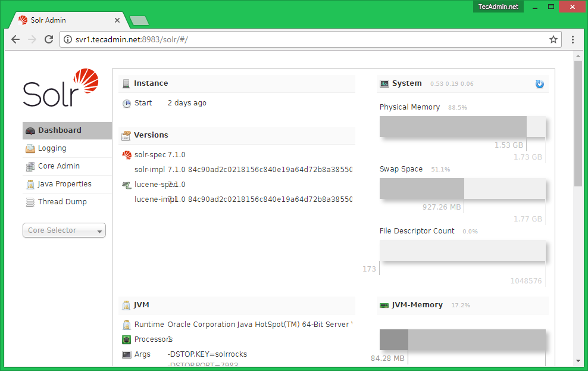This screenshot has height=371, width=588.
Task: Click the TecAdmin.net profile button
Action: coord(498,7)
